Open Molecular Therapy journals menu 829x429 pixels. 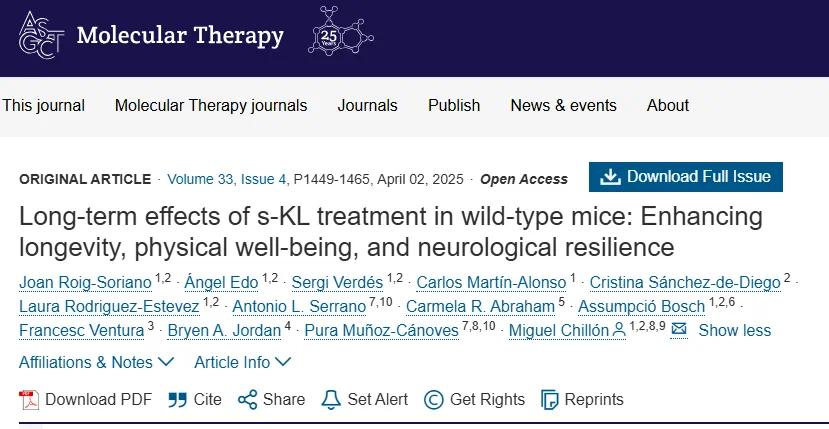click(x=211, y=105)
